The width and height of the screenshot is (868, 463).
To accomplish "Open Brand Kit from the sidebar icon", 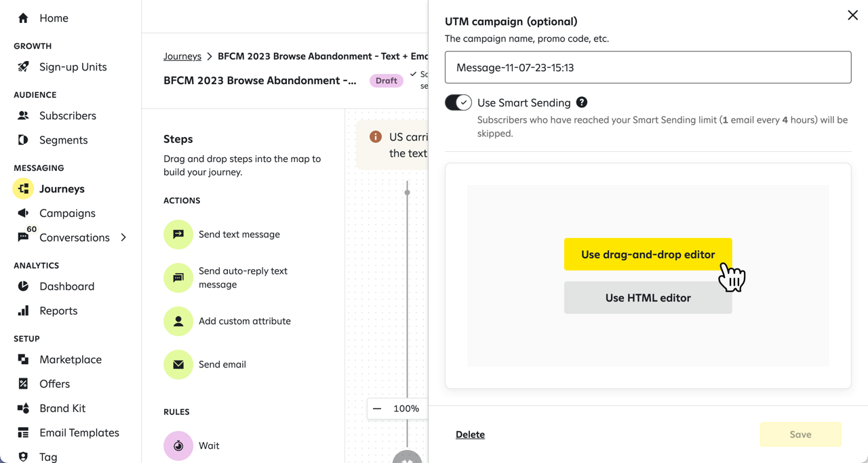I will pos(22,408).
